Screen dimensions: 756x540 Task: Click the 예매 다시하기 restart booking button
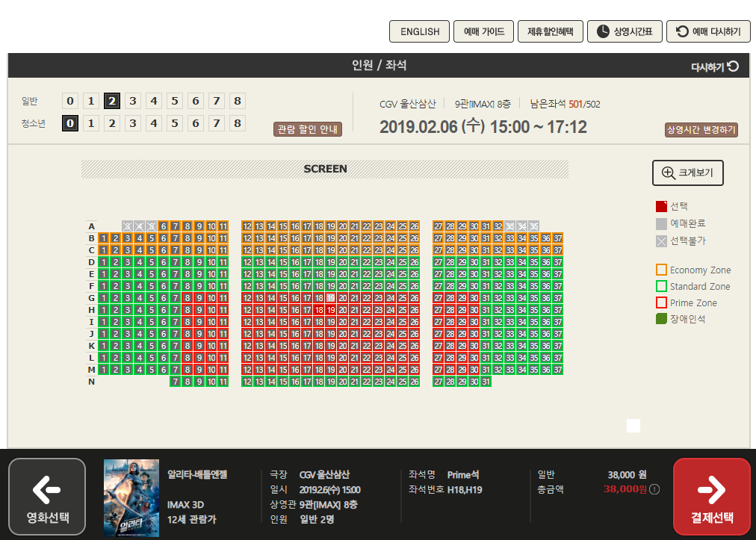pyautogui.click(x=708, y=31)
